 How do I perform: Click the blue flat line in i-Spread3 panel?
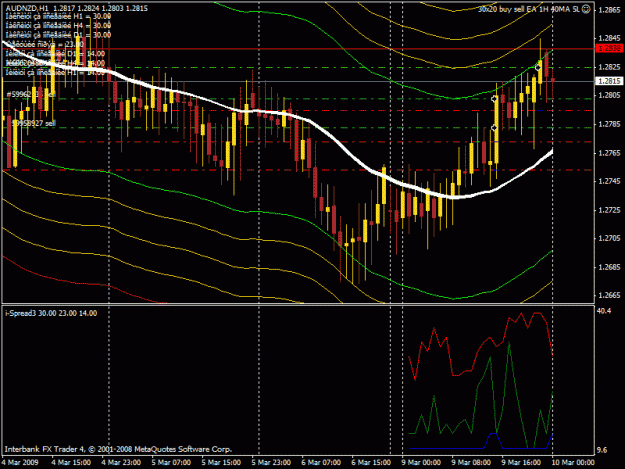click(x=446, y=448)
